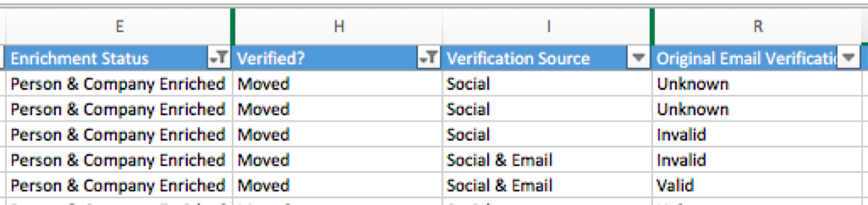Select the Valid cell in column R
Viewport: 868px width, 205px height.
(757, 185)
